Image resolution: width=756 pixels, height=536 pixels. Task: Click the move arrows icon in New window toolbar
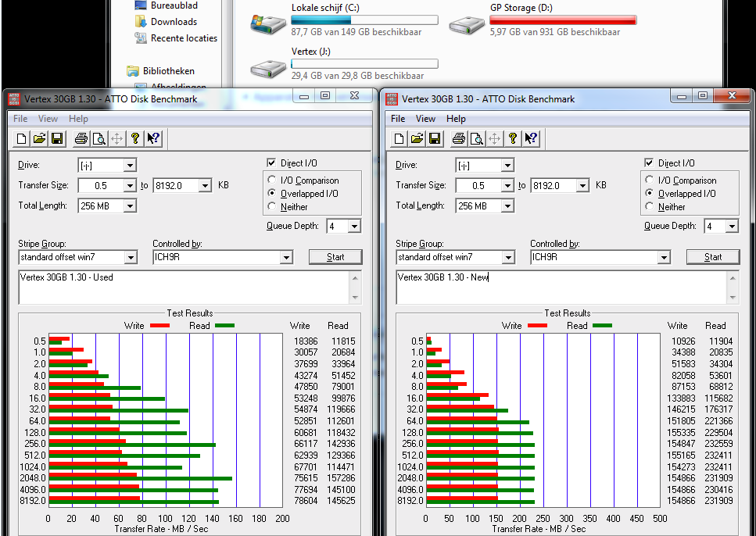(x=494, y=139)
